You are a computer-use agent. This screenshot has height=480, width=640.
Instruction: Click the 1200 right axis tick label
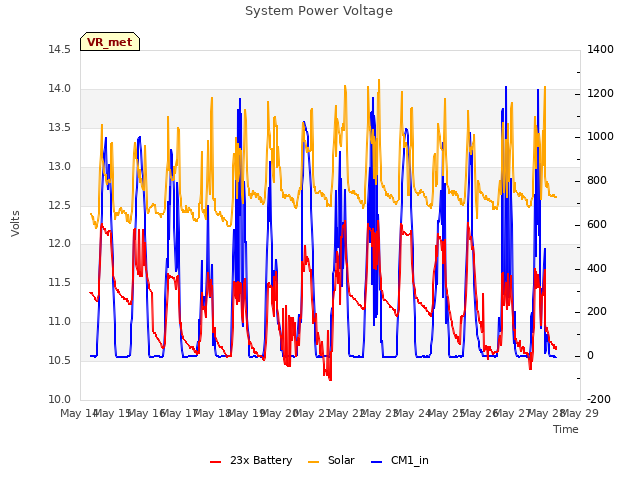tap(600, 93)
